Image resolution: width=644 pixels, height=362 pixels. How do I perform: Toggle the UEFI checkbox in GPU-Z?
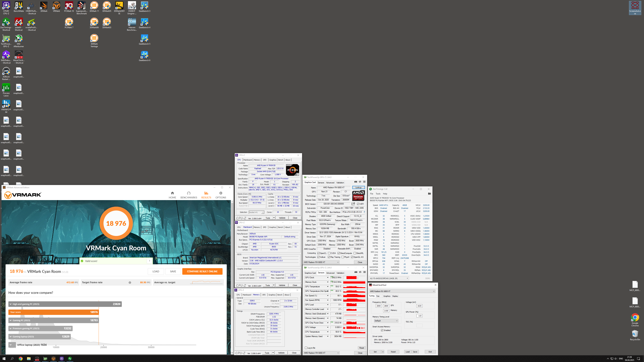point(358,204)
